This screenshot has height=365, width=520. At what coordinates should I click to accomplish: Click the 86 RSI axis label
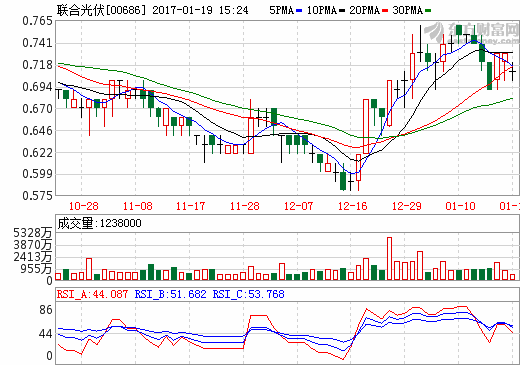pyautogui.click(x=46, y=310)
